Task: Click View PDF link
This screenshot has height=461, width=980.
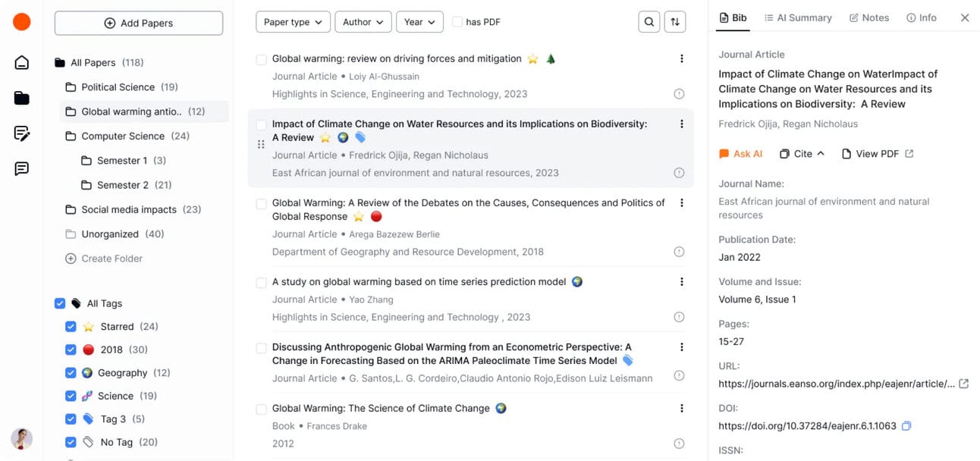Action: (878, 154)
